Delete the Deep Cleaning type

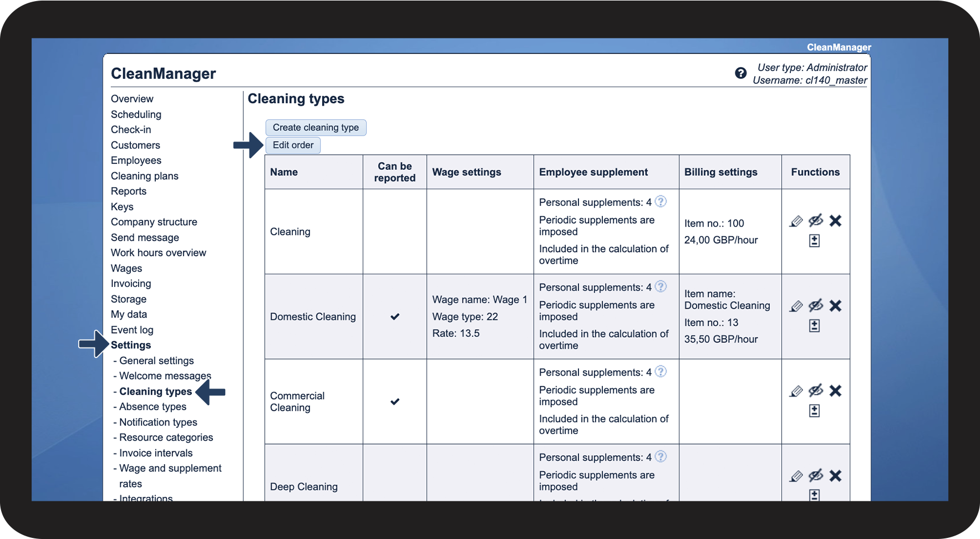(x=835, y=476)
